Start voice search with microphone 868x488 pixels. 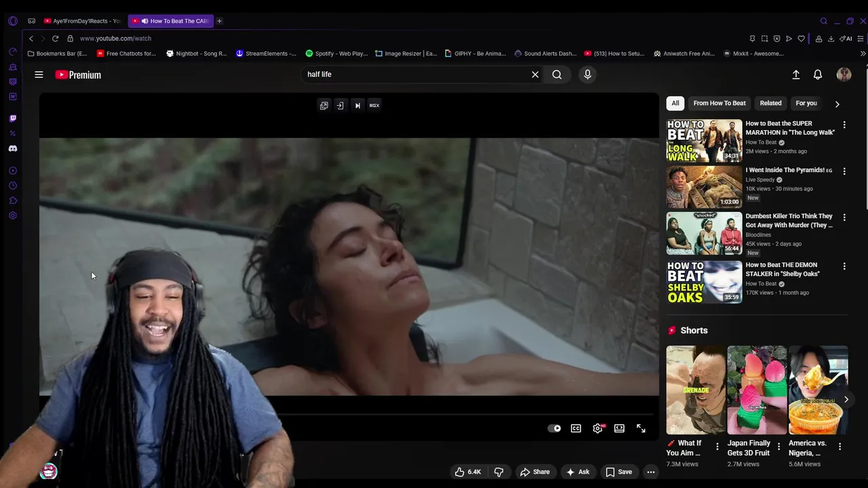point(587,75)
